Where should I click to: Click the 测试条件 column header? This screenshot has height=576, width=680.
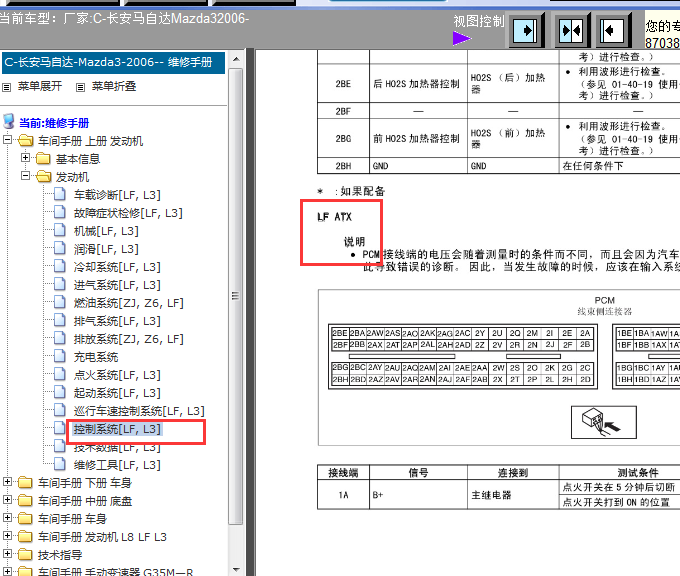click(638, 472)
